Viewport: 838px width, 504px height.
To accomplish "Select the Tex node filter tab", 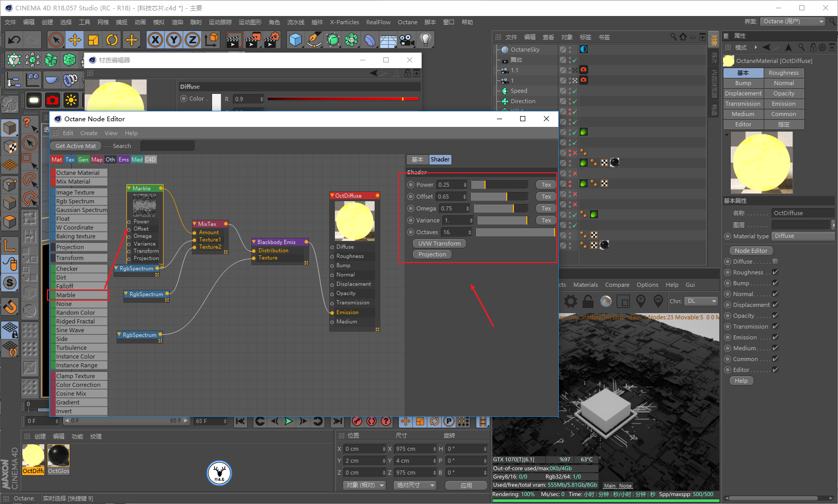I will click(70, 160).
